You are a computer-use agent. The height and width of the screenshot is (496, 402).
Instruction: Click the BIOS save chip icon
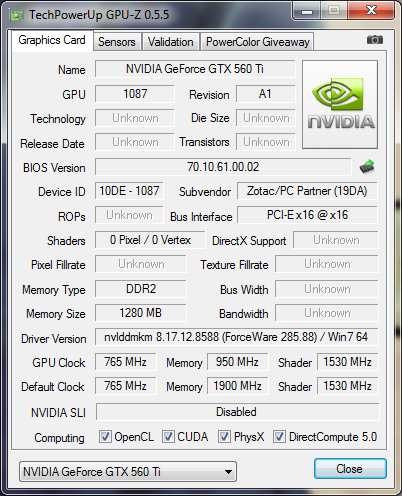click(x=367, y=167)
